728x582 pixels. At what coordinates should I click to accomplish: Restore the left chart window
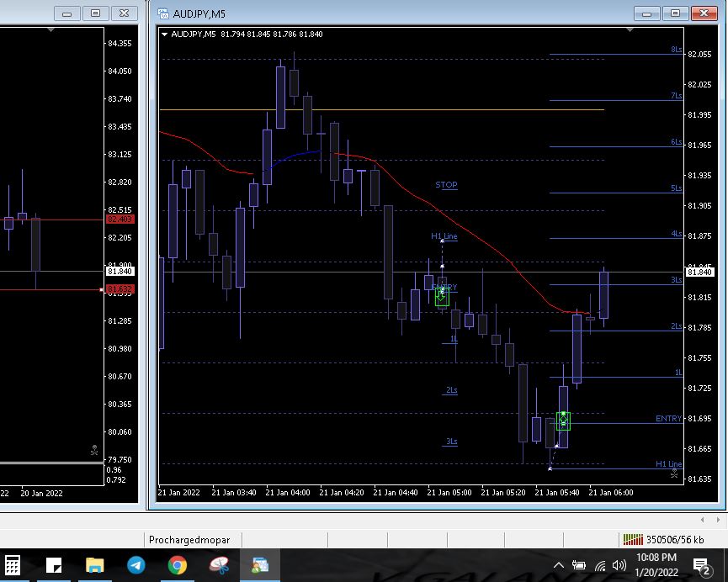coord(95,13)
